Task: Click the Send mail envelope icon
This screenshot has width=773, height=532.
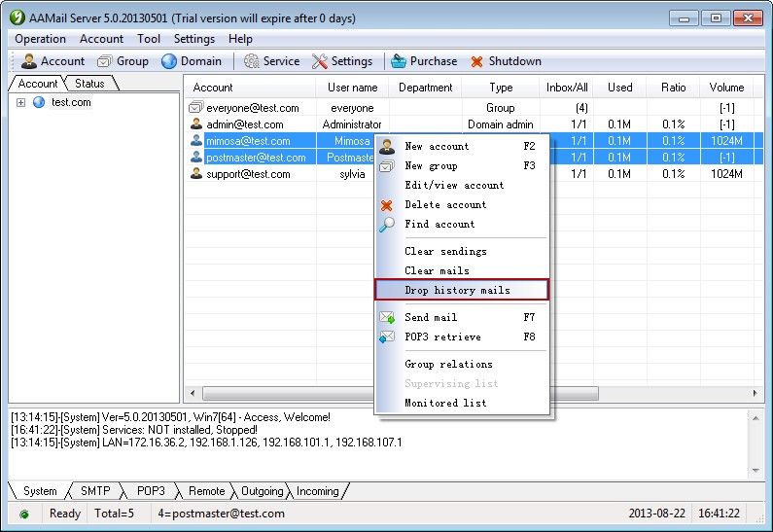Action: point(387,317)
